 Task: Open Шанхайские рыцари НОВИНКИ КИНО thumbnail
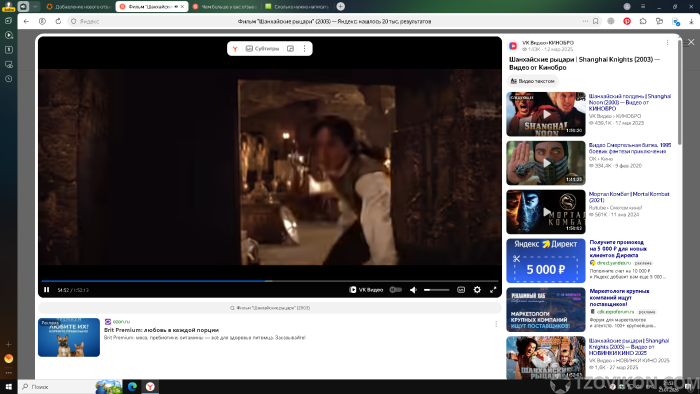coord(546,358)
